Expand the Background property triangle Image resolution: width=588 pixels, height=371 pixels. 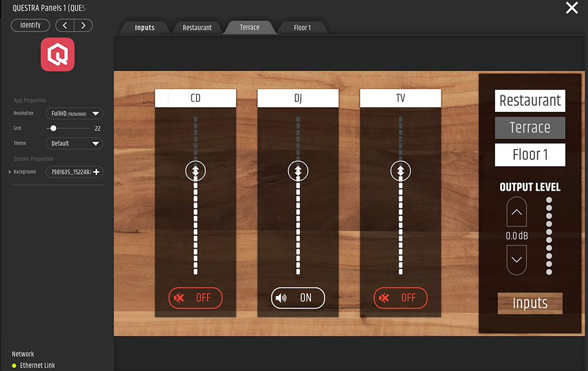coord(9,172)
